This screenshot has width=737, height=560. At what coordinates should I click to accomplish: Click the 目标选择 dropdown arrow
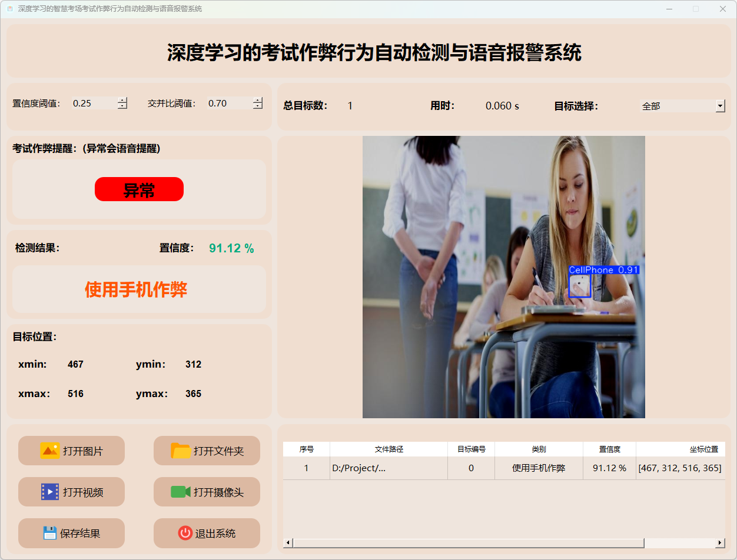(721, 106)
